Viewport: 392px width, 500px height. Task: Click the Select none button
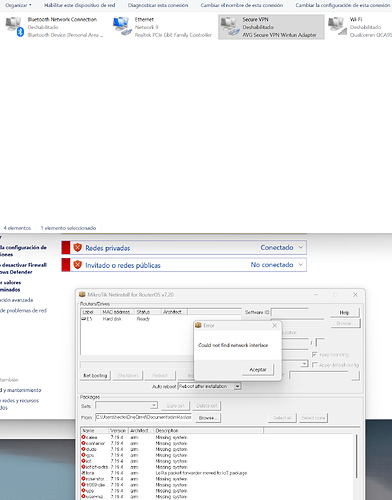tap(313, 418)
